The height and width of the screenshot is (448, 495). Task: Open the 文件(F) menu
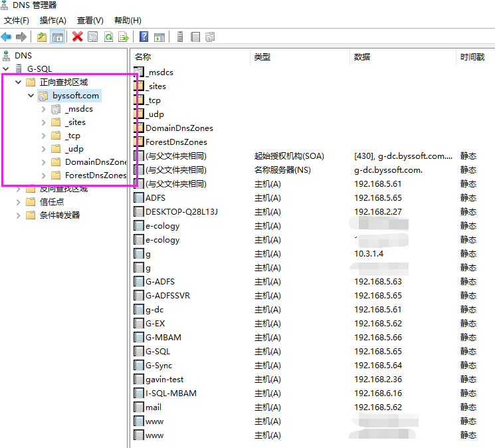tap(17, 21)
